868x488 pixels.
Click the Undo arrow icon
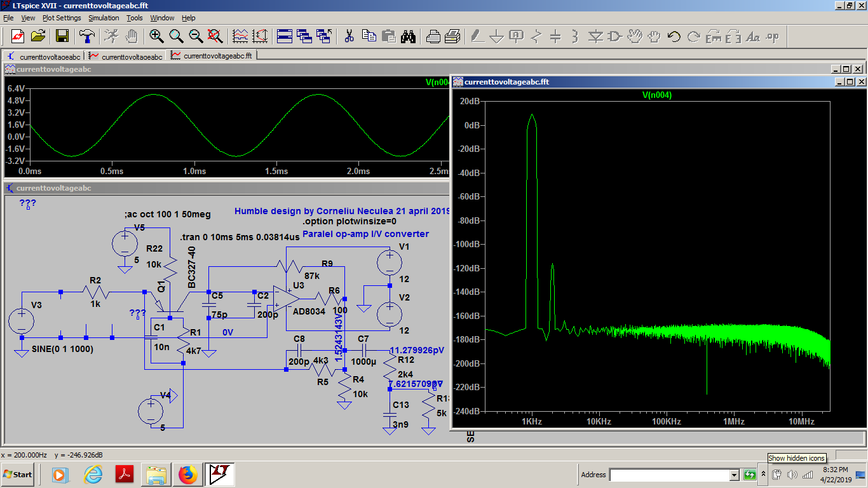tap(674, 36)
